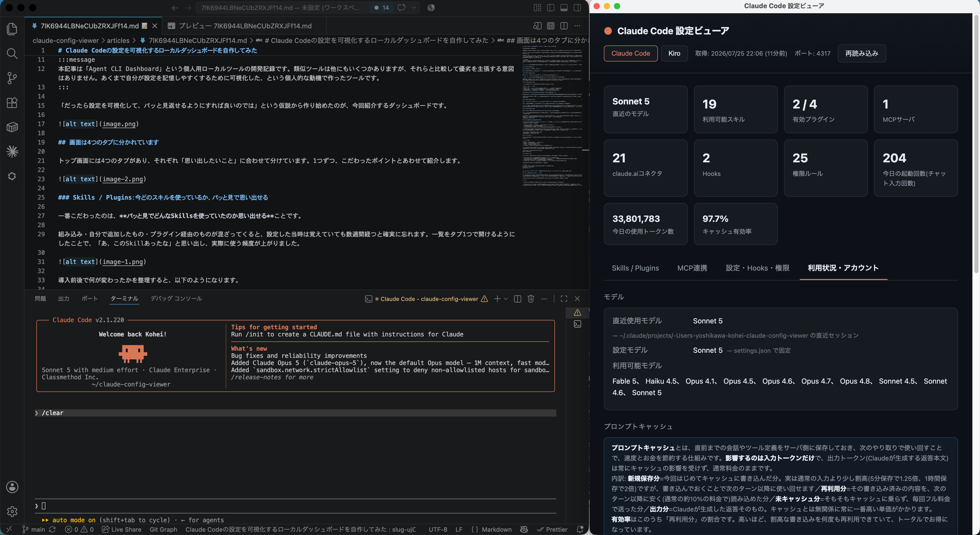Open the terminal panel ellipsis menu
The image size is (980, 535).
tap(544, 299)
